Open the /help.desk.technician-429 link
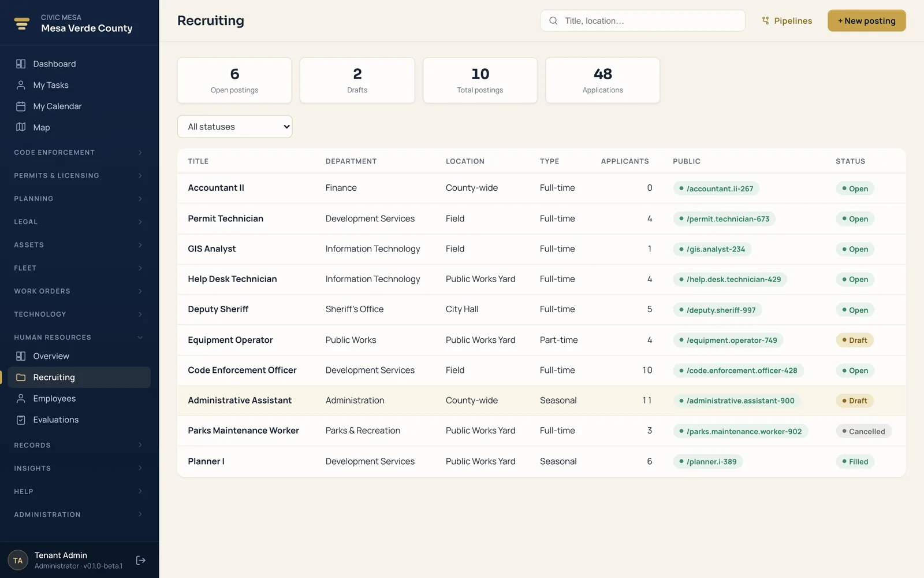 click(x=730, y=280)
